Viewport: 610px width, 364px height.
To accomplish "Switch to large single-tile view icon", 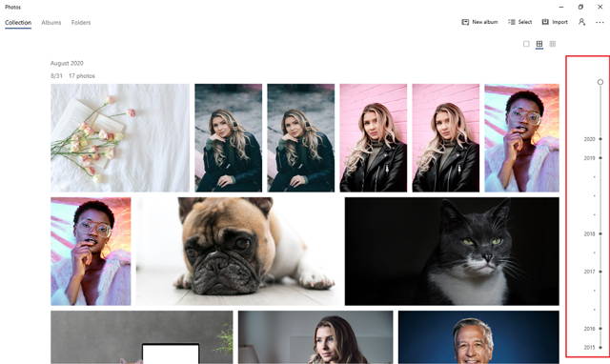I will point(526,44).
